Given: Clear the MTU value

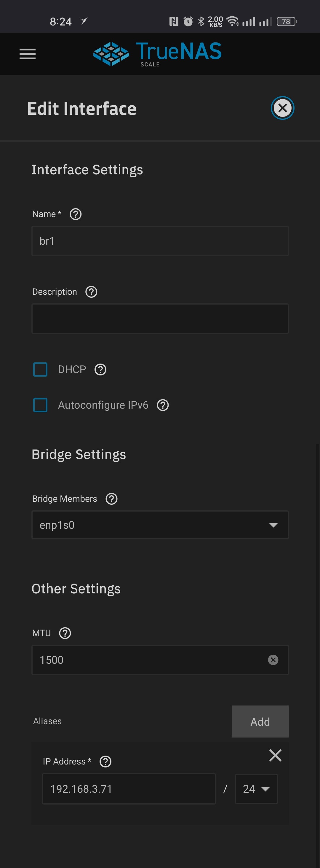Looking at the screenshot, I should [x=273, y=660].
